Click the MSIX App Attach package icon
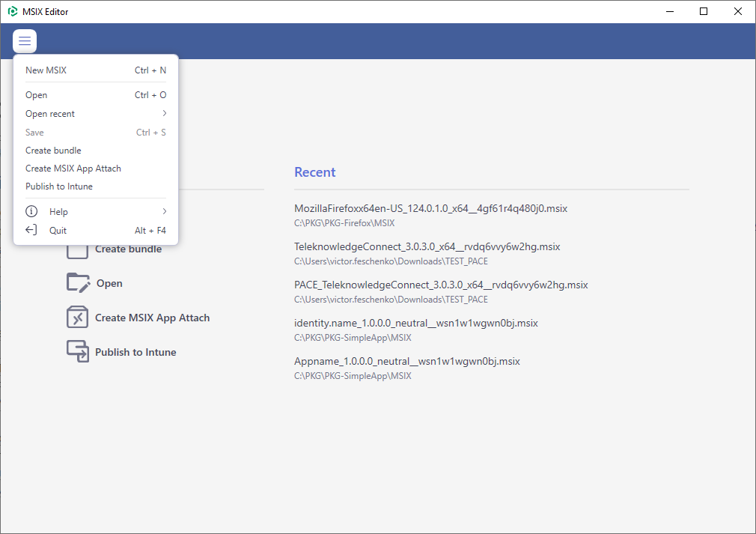This screenshot has width=756, height=534. click(77, 317)
